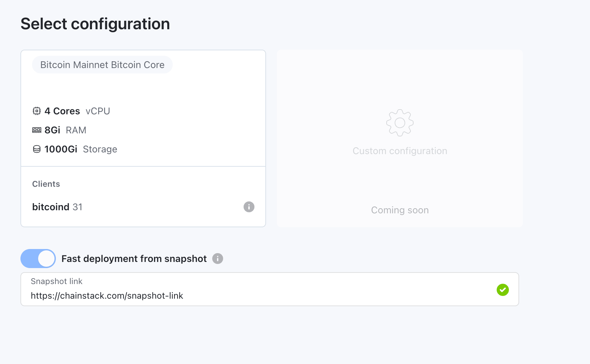The height and width of the screenshot is (364, 590).
Task: Click the Clients section heading
Action: [x=46, y=184]
